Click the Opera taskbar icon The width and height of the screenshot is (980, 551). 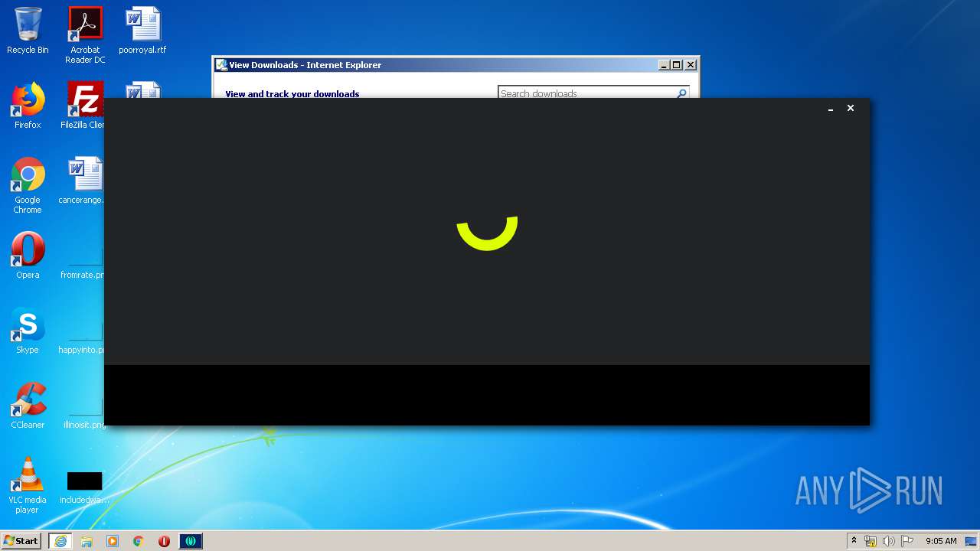(x=164, y=541)
